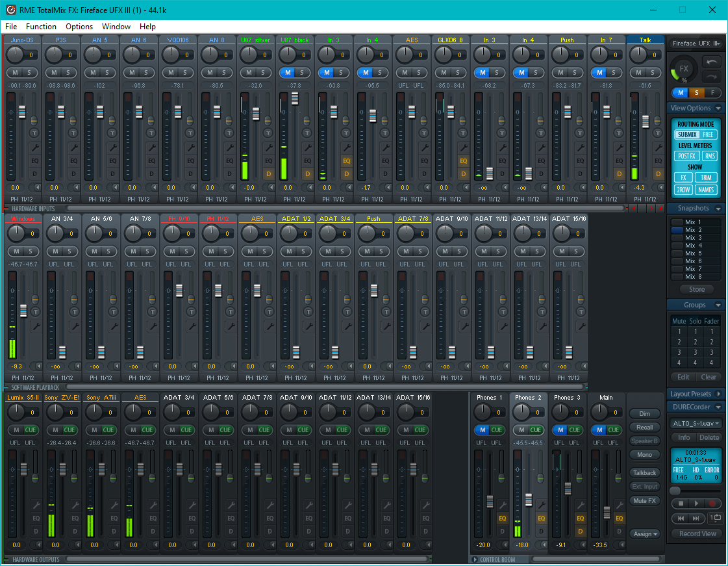Viewport: 728px width, 566px height.
Task: Open wrench settings on Phones 2 output
Action: (541, 505)
